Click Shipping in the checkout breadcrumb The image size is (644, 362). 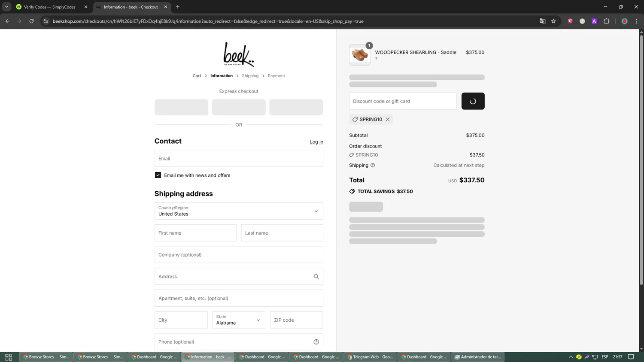click(250, 76)
